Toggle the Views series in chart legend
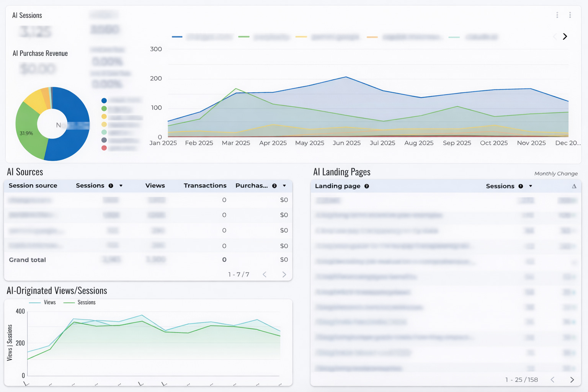 point(42,302)
